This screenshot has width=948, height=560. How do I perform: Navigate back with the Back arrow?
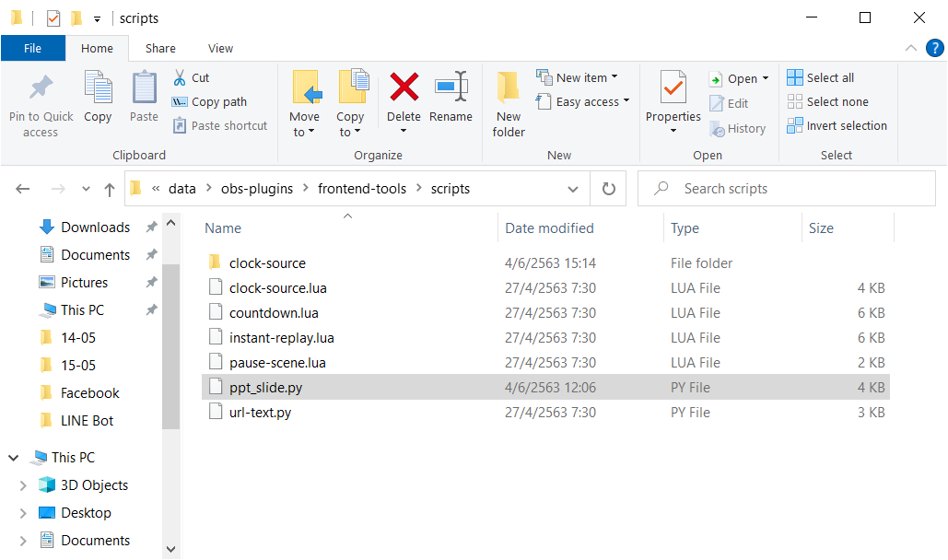22,188
